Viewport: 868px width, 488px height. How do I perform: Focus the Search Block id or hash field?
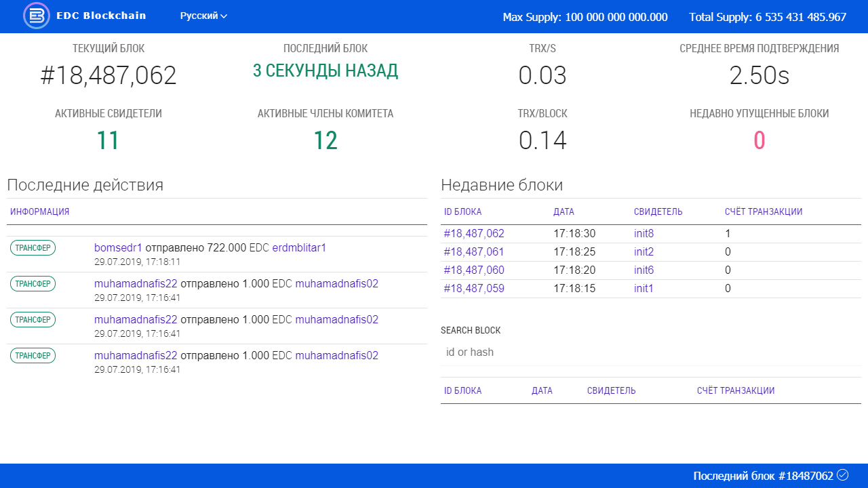click(x=651, y=352)
